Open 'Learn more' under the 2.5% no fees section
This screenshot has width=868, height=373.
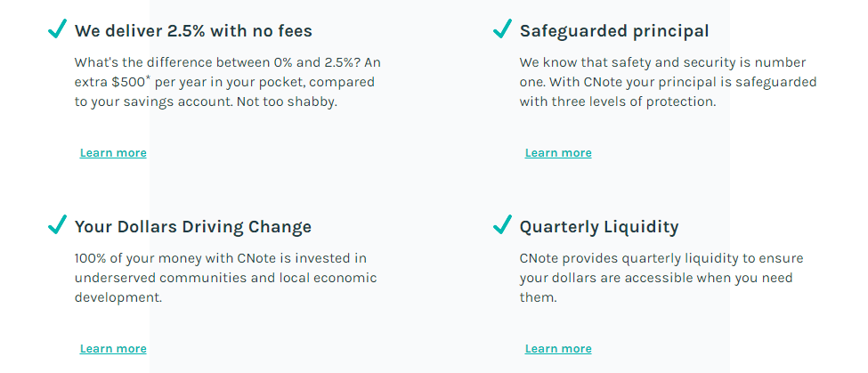coord(113,153)
